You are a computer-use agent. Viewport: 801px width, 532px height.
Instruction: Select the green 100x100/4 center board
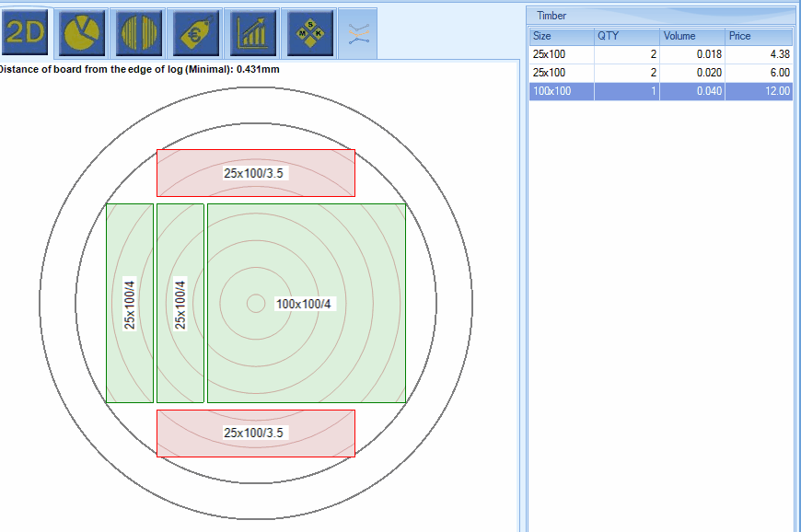point(307,303)
